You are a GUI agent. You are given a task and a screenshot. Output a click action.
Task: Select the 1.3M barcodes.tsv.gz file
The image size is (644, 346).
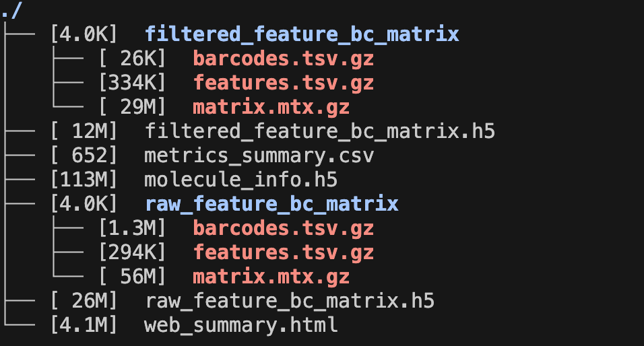click(283, 228)
